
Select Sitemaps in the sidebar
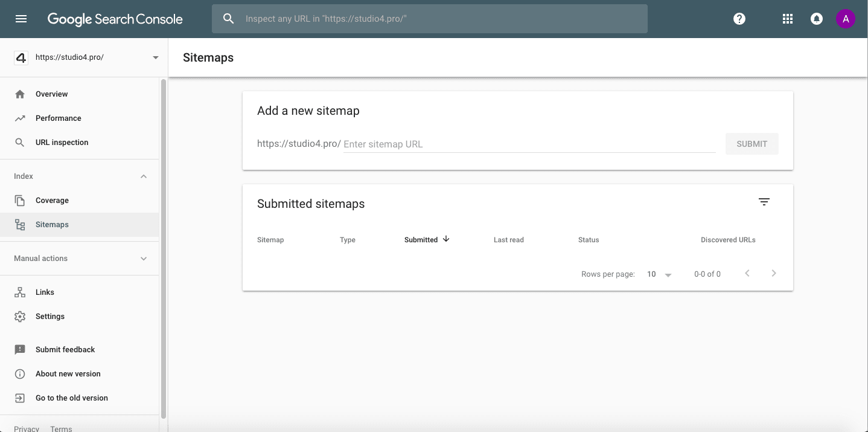(79, 225)
